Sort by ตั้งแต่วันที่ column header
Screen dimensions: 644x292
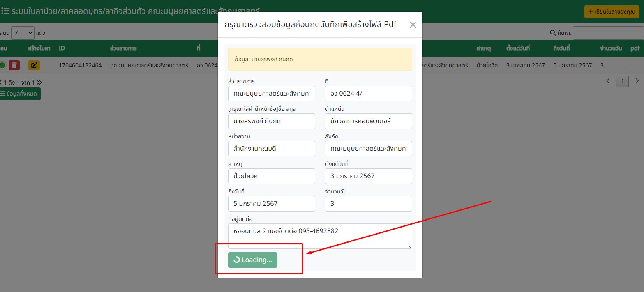(x=518, y=48)
